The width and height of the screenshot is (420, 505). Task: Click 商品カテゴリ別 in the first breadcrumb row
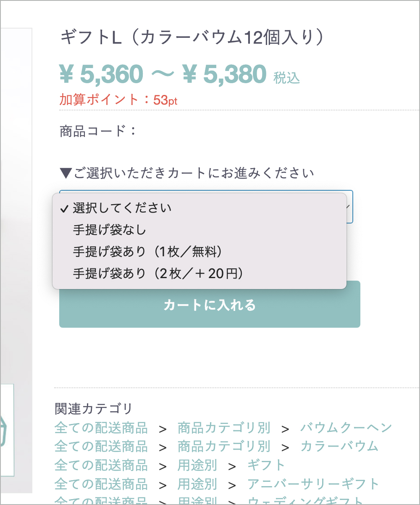(224, 428)
